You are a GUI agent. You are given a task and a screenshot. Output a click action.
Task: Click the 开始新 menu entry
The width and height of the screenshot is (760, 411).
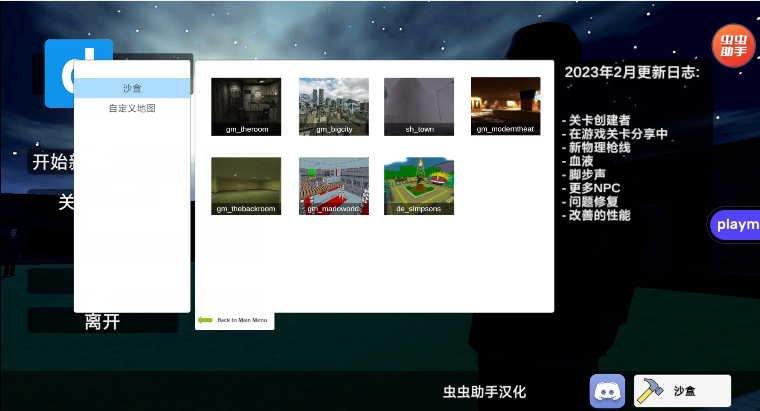(x=52, y=162)
